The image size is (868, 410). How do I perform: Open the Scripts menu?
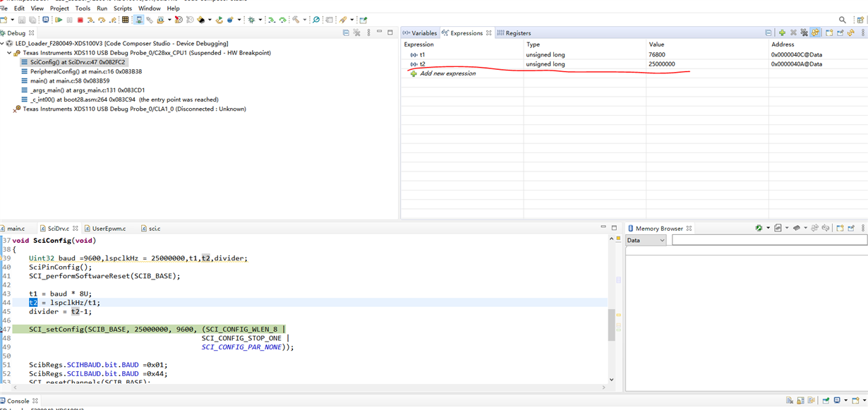(123, 8)
